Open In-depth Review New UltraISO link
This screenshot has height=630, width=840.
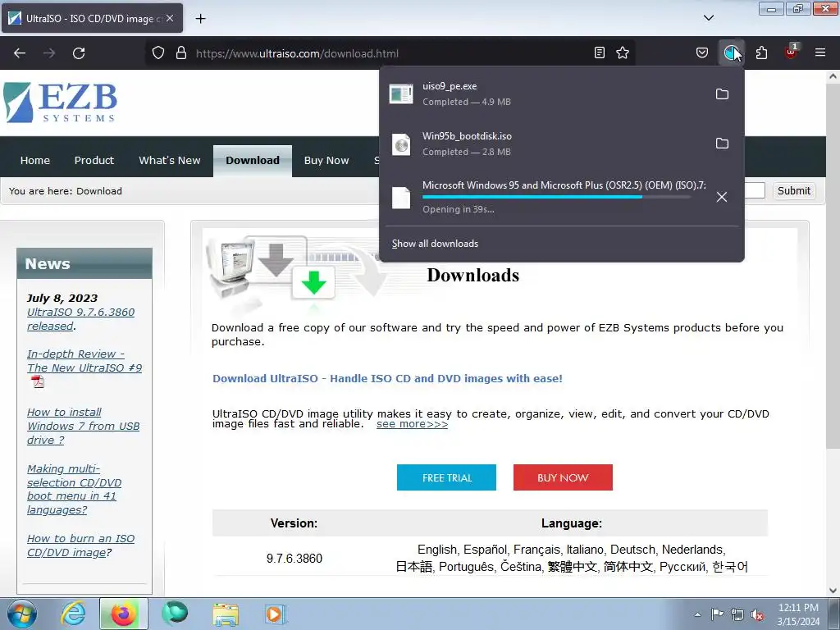[x=84, y=361]
